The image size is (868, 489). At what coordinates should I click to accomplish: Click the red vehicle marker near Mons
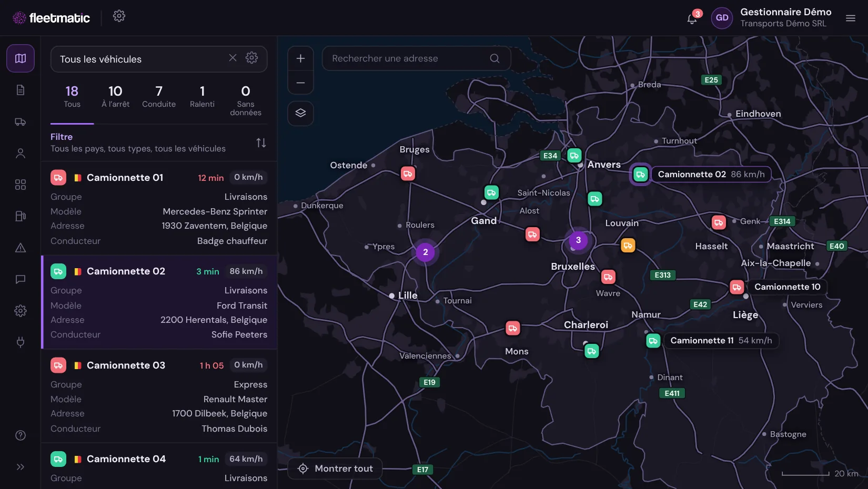click(512, 329)
